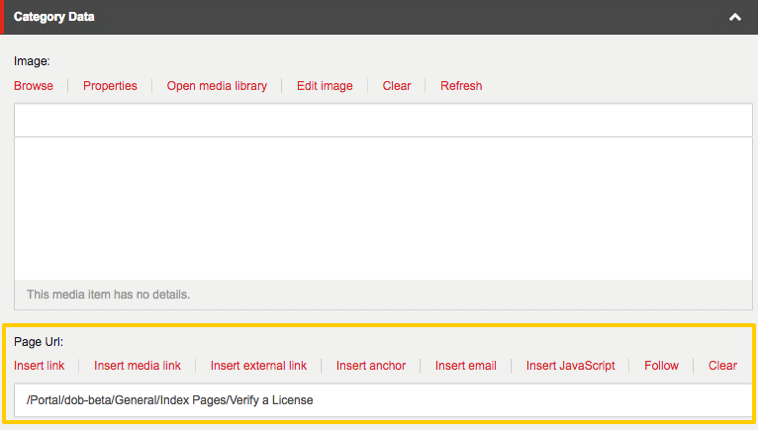Click Insert external link
This screenshot has height=430, width=758.
point(259,366)
